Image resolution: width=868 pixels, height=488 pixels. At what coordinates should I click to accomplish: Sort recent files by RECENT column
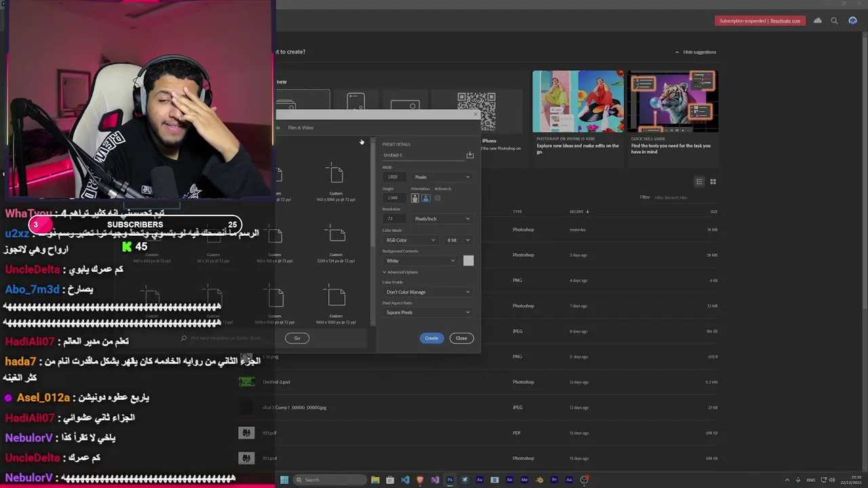[x=579, y=211]
